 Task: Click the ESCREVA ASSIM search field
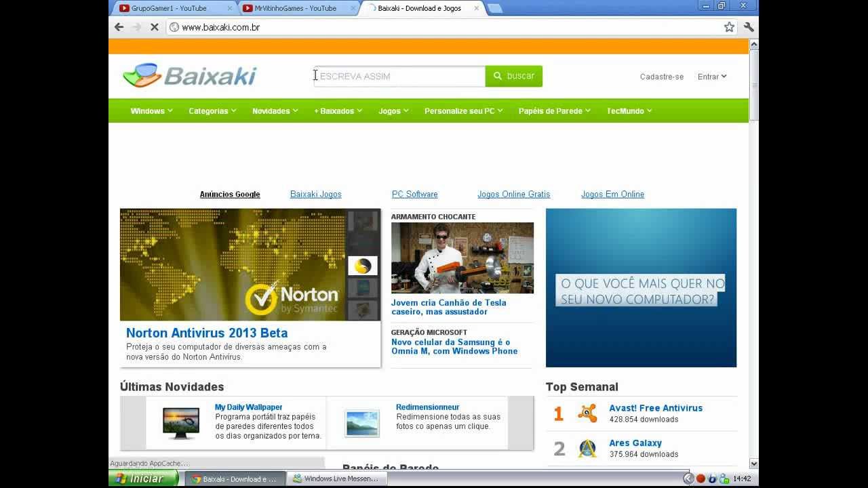(399, 76)
